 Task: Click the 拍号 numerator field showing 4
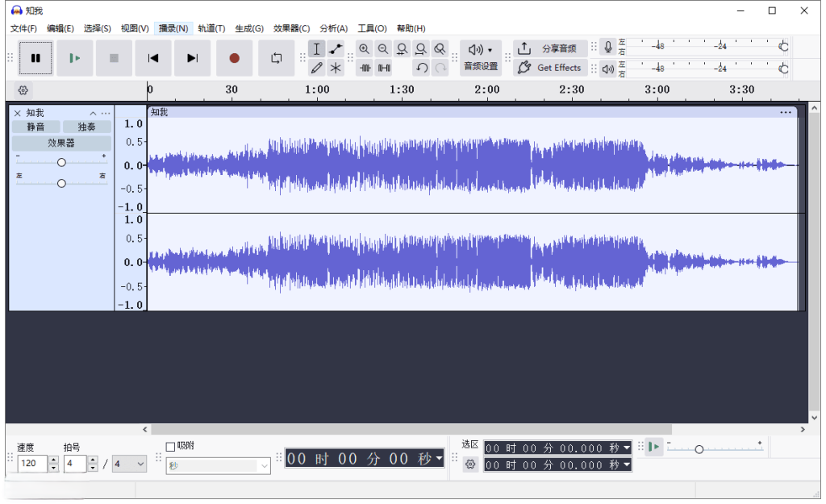click(x=75, y=464)
